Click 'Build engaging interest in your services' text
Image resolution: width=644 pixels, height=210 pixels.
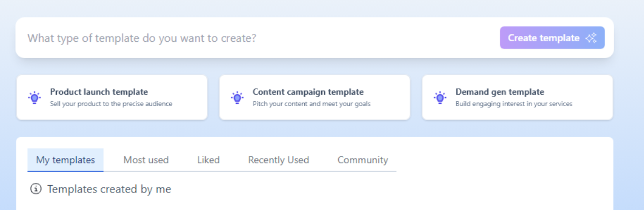[x=514, y=104]
